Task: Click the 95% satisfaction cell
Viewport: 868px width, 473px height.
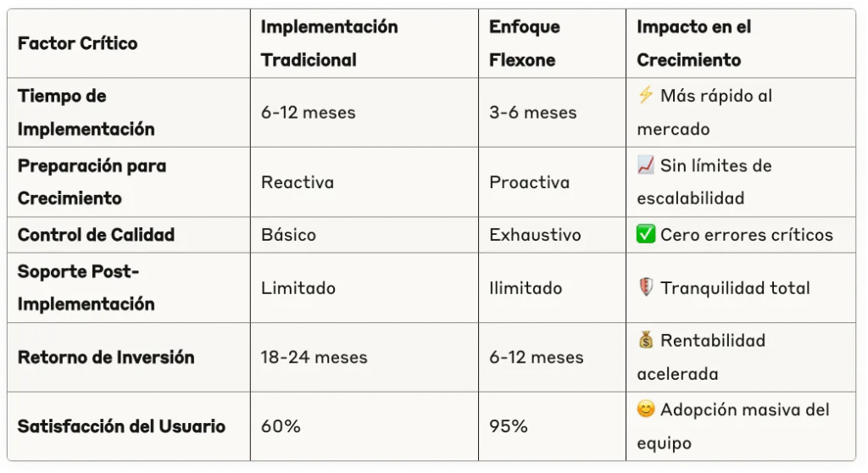Action: [x=509, y=426]
